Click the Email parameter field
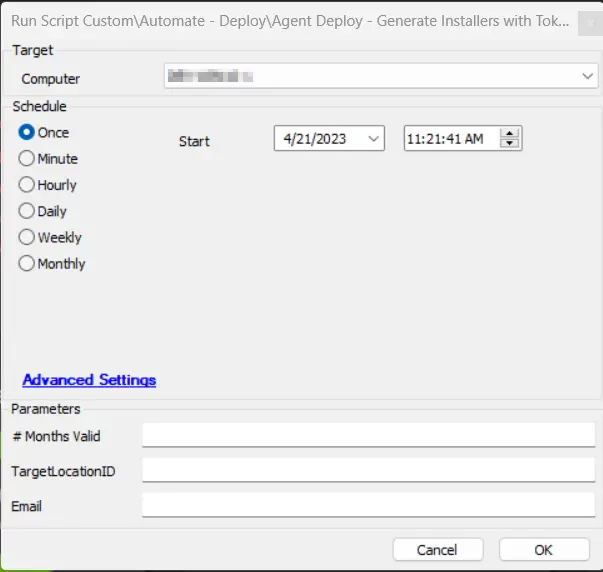The image size is (603, 572). pyautogui.click(x=368, y=505)
